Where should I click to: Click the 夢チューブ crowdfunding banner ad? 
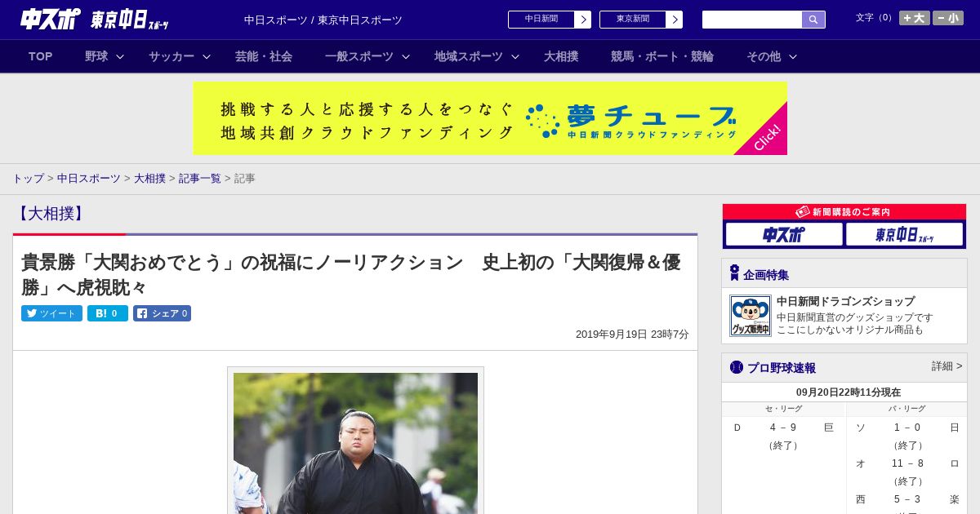(x=490, y=118)
